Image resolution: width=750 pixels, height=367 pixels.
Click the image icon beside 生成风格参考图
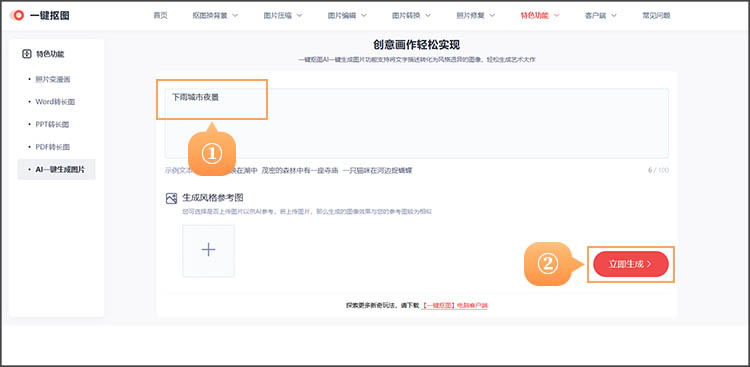[x=171, y=199]
